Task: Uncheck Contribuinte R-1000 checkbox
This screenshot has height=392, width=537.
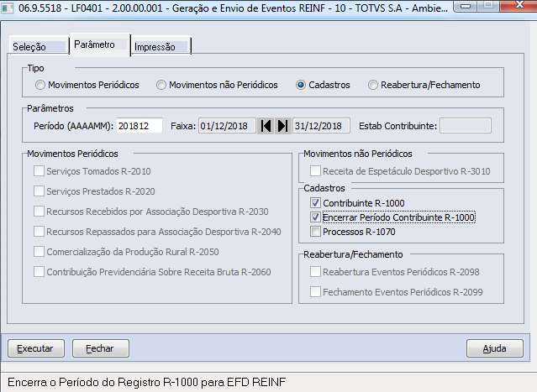Action: click(x=315, y=203)
